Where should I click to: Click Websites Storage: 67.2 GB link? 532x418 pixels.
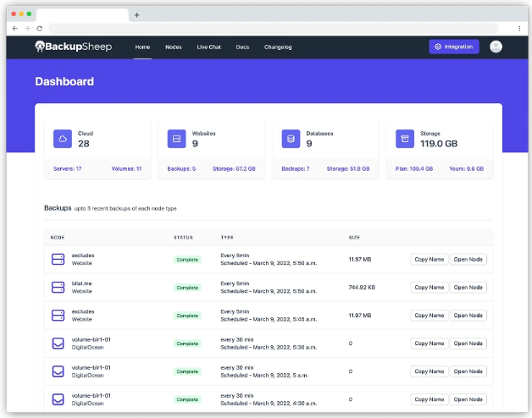click(234, 169)
